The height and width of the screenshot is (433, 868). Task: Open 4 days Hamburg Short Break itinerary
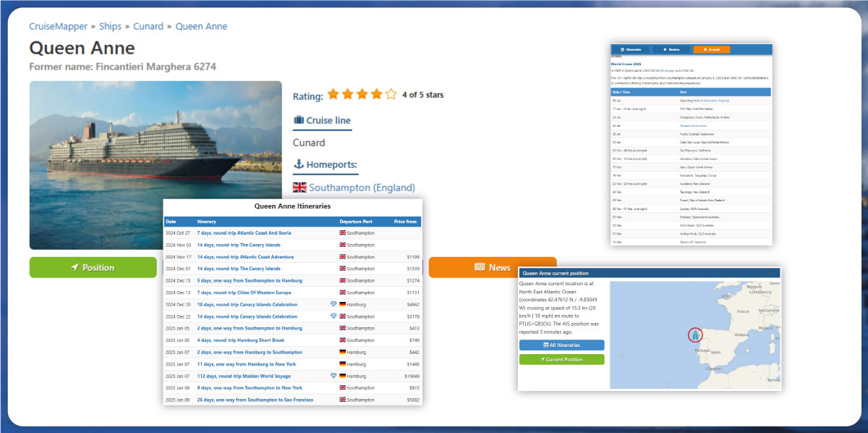click(241, 340)
